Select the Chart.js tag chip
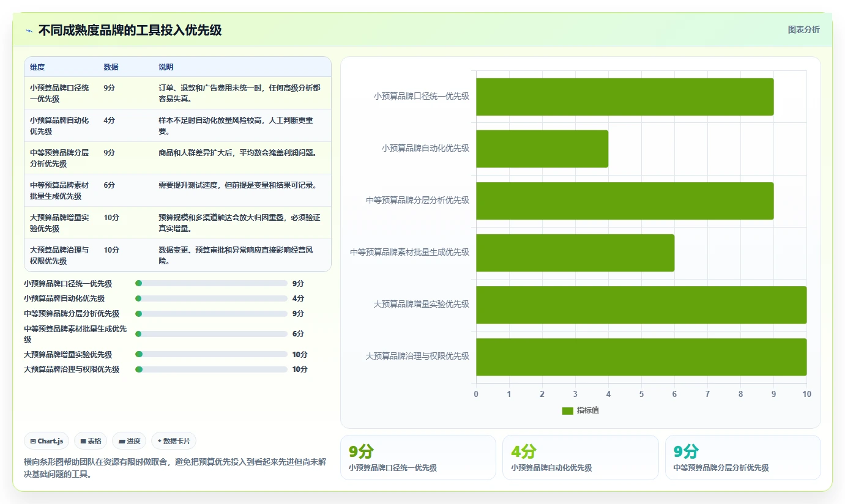This screenshot has width=845, height=504. point(47,441)
